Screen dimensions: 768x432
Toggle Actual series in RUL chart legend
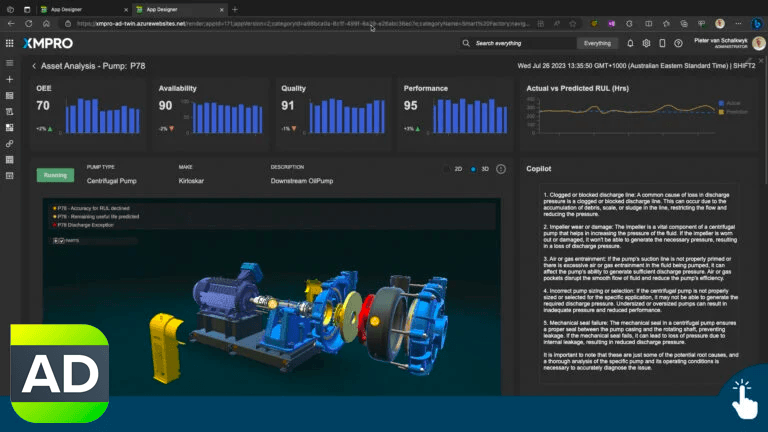pyautogui.click(x=728, y=102)
